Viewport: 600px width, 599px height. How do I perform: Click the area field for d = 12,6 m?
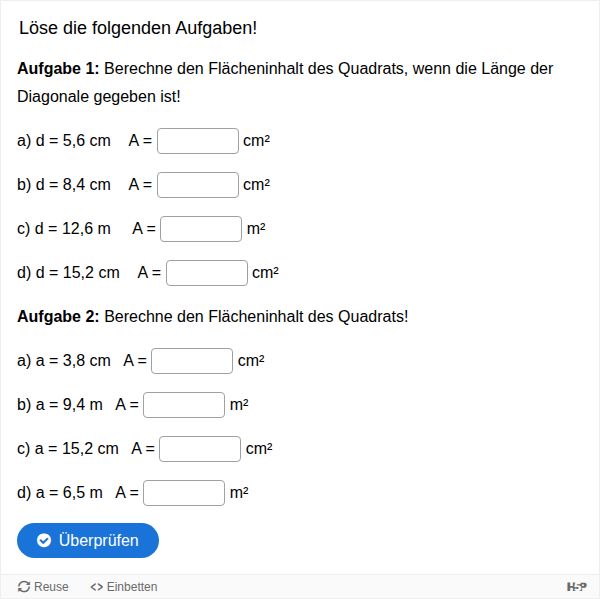coord(201,229)
